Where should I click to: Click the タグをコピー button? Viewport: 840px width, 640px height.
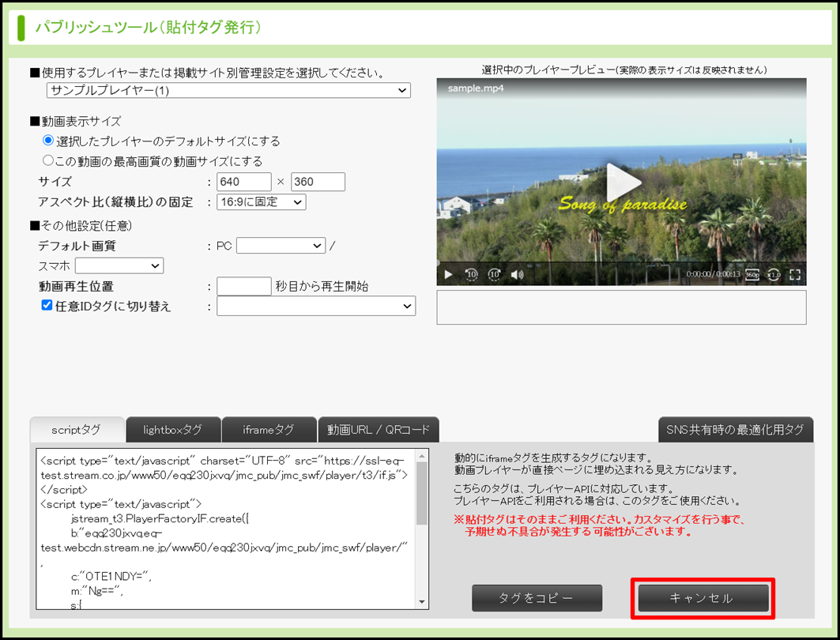(x=537, y=597)
